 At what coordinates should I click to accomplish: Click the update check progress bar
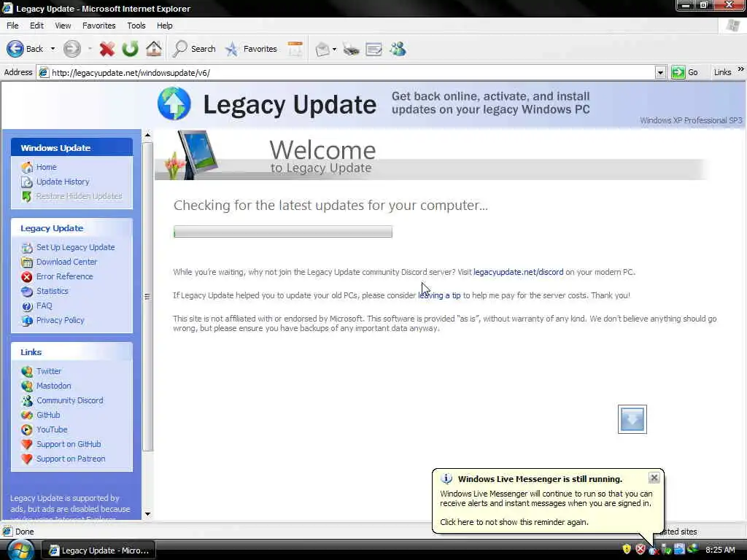point(283,232)
